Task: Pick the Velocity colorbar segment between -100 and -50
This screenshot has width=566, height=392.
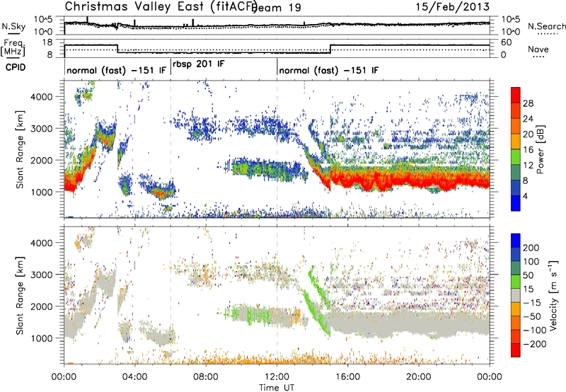Action: [x=516, y=323]
